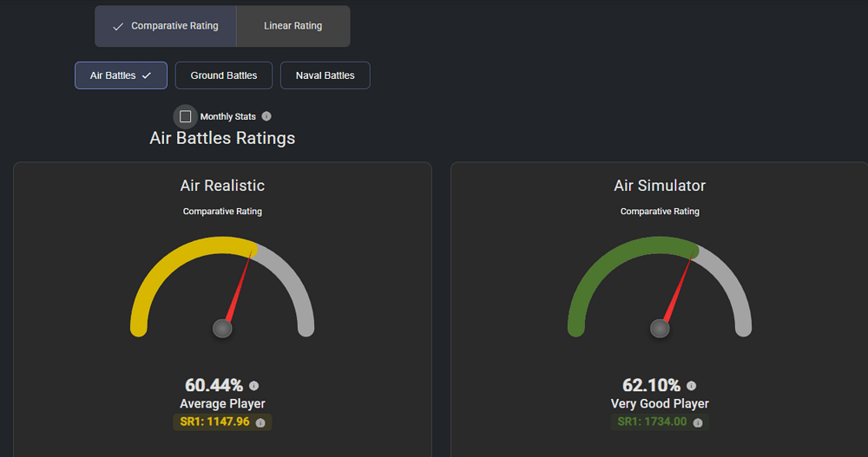The height and width of the screenshot is (457, 868).
Task: Select the Naval Battles tab
Action: click(x=325, y=75)
